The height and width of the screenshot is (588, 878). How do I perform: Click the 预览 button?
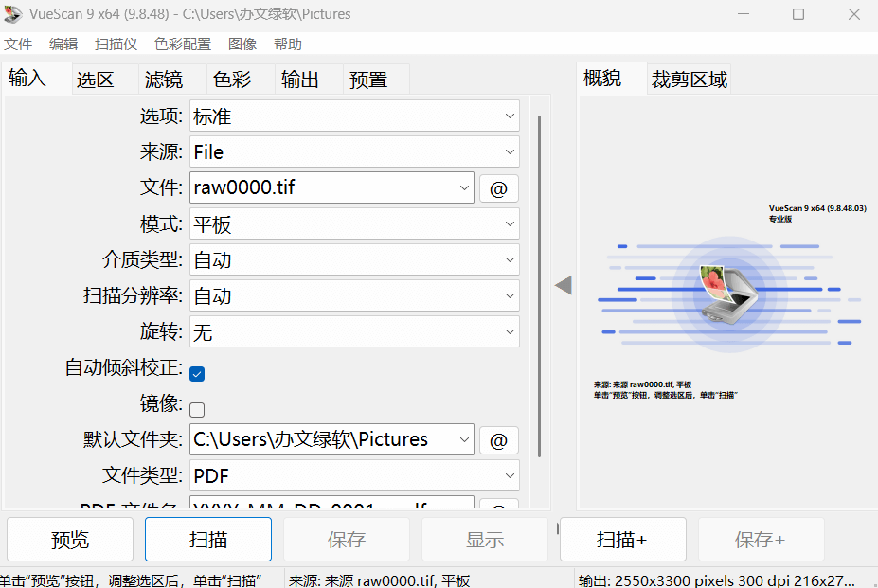69,539
